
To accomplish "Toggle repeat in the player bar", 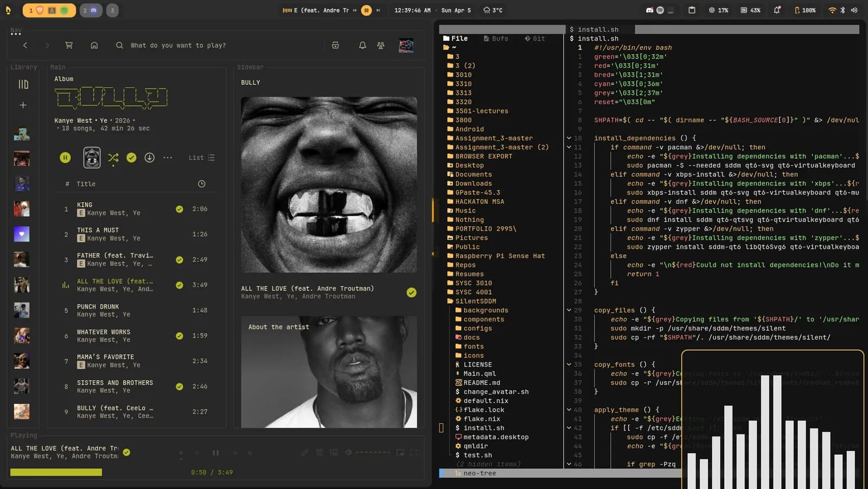I will (x=250, y=452).
